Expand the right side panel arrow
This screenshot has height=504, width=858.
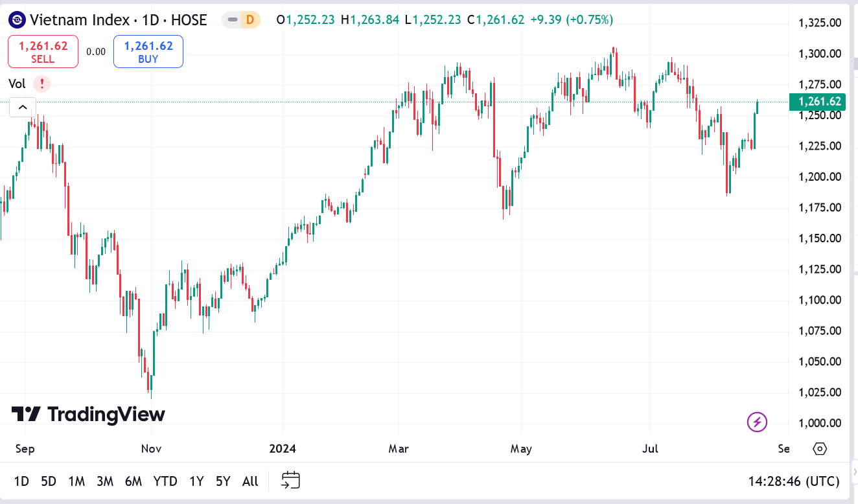point(854,472)
